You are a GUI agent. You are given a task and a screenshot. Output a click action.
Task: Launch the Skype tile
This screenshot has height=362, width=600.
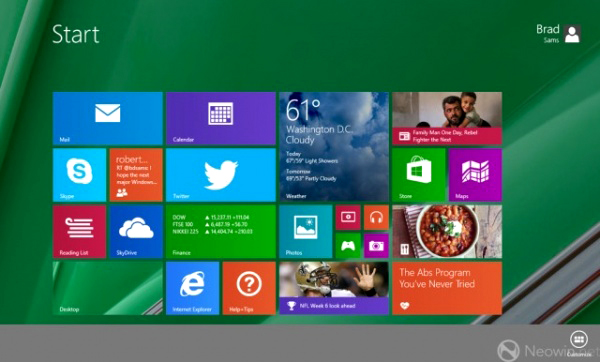pos(79,175)
